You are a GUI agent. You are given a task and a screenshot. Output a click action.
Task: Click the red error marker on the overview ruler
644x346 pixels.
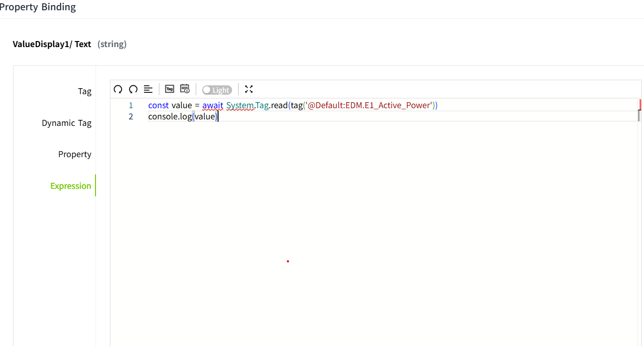pos(640,104)
